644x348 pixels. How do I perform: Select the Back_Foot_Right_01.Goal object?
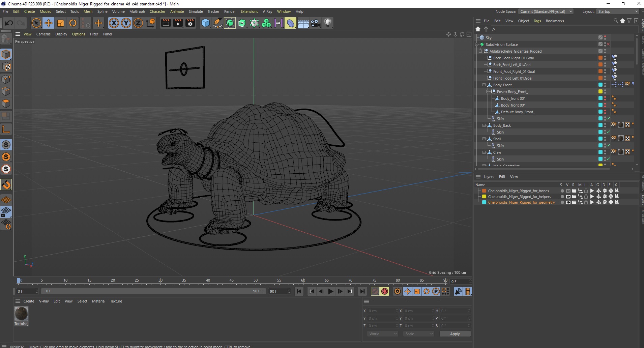pos(513,58)
